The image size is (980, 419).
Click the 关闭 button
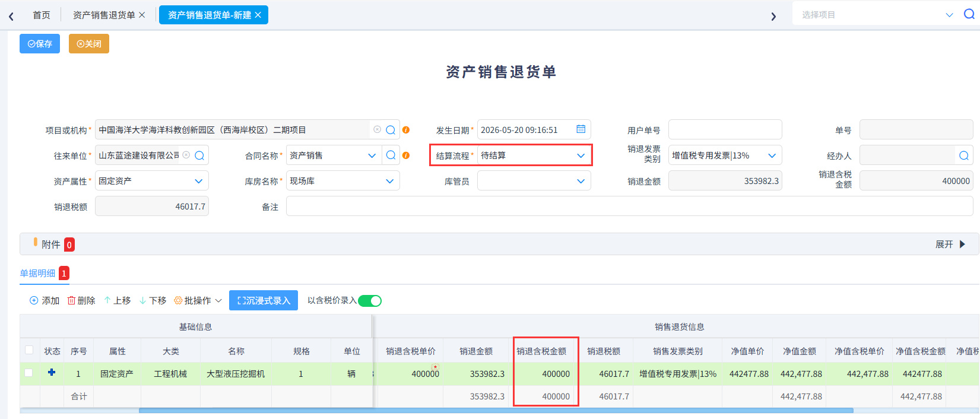click(x=89, y=44)
